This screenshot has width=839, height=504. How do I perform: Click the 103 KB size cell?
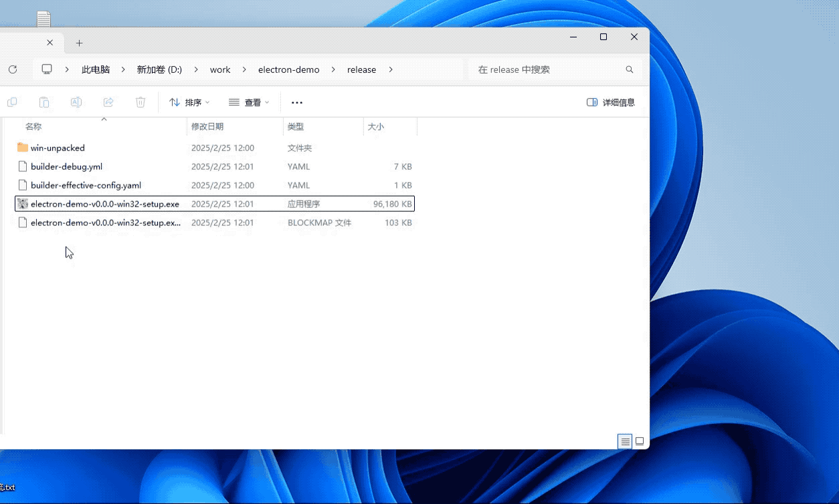click(x=398, y=223)
